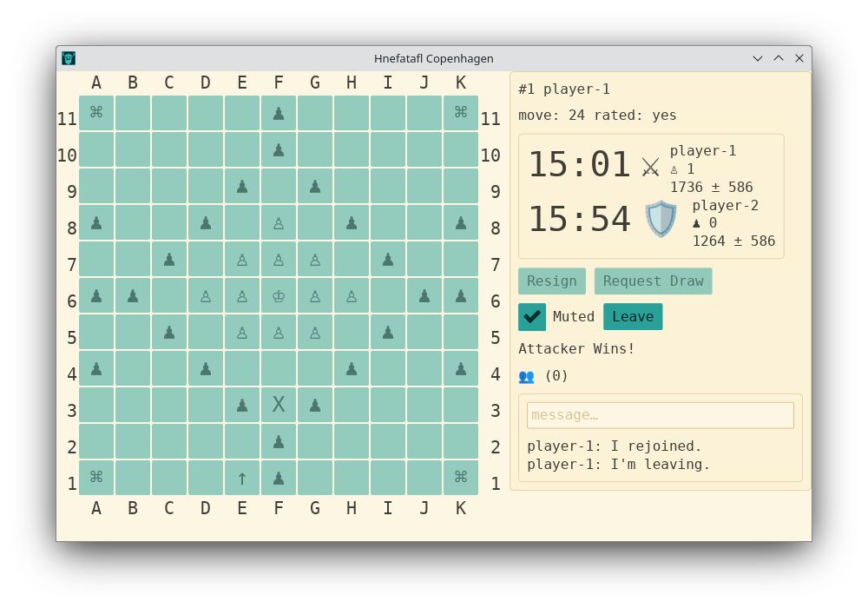
Task: Click empty board square A10
Action: point(96,150)
